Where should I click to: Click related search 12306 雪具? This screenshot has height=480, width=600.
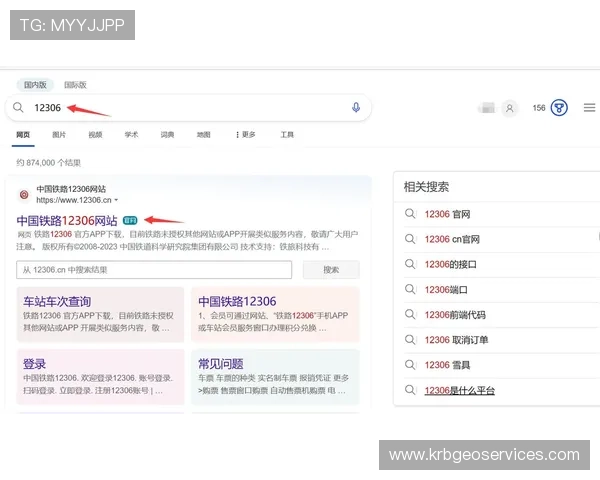tap(447, 365)
